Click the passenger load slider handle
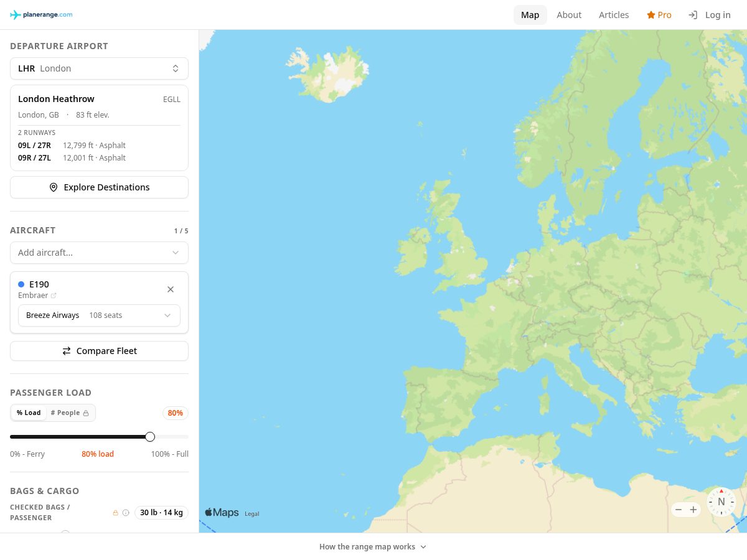 click(150, 437)
